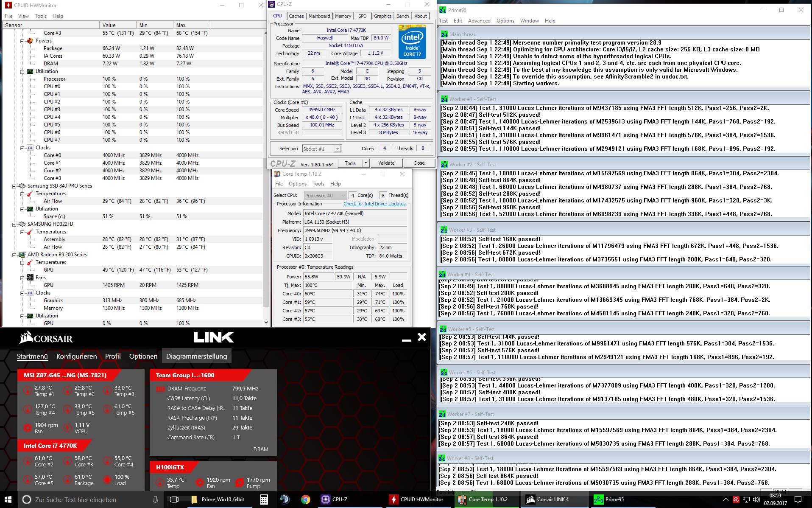Image resolution: width=812 pixels, height=508 pixels.
Task: Click the microphone icon in the search box
Action: pyautogui.click(x=155, y=500)
